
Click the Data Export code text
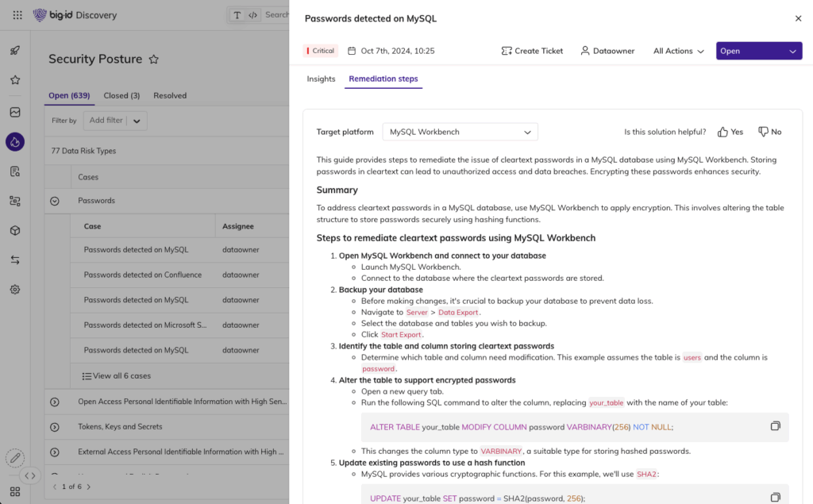coord(458,312)
